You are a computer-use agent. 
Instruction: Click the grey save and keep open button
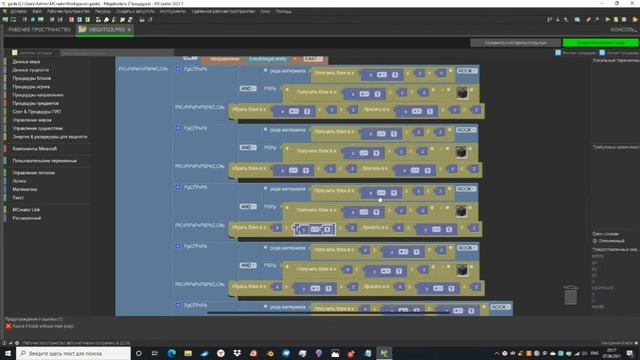(x=515, y=42)
